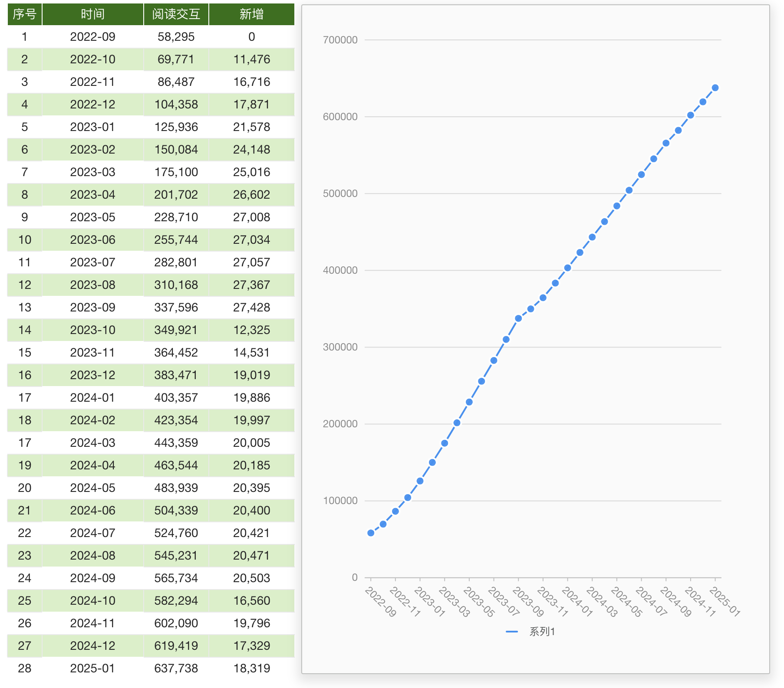Click the 2023-07 date cell in the table

pos(93,262)
